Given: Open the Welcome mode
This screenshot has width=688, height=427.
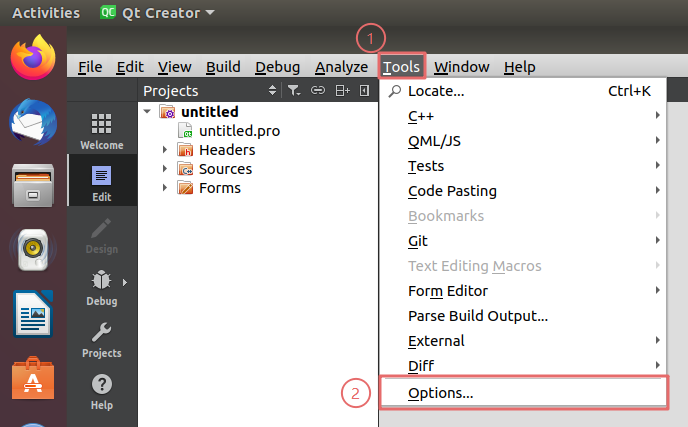Looking at the screenshot, I should click(101, 131).
